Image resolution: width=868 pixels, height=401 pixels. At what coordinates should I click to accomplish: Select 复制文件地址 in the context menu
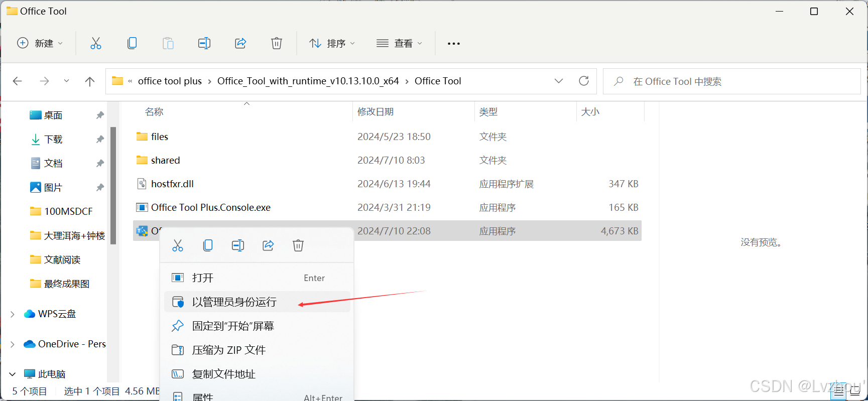point(224,374)
